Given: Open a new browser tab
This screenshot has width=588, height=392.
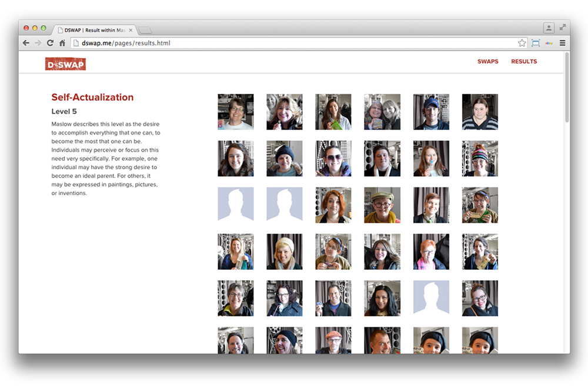Looking at the screenshot, I should (x=145, y=30).
